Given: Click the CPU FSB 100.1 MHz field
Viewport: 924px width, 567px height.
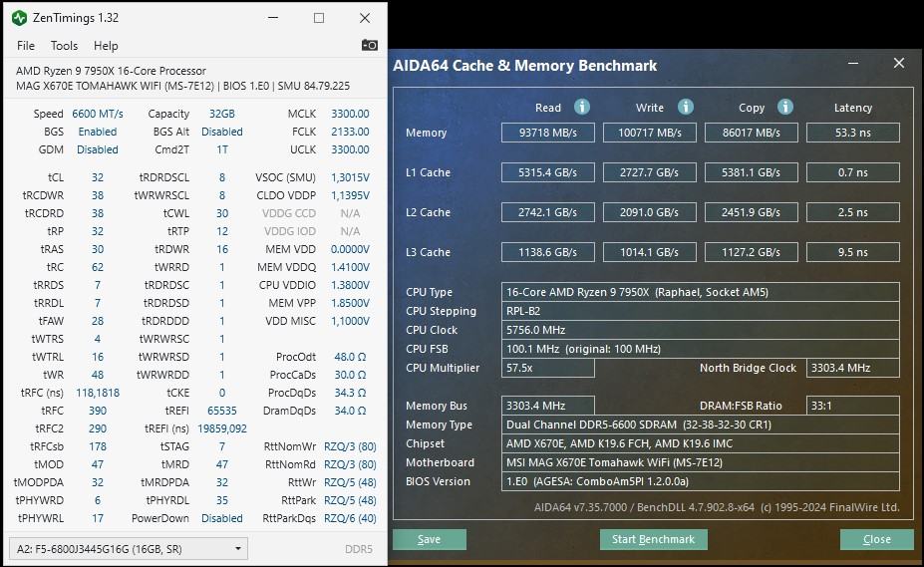Looking at the screenshot, I should click(x=700, y=349).
